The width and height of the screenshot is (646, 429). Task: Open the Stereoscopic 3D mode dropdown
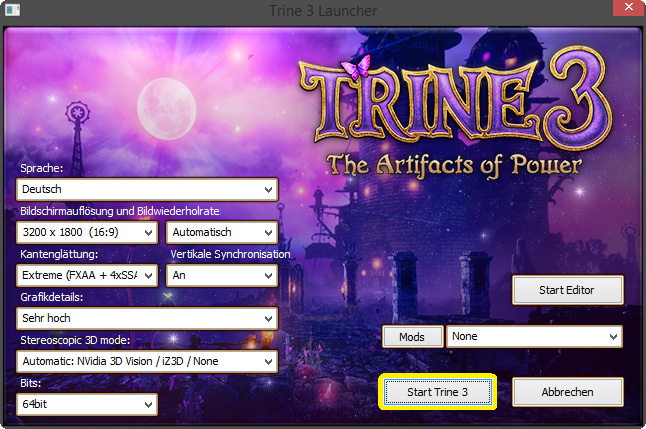tap(147, 361)
